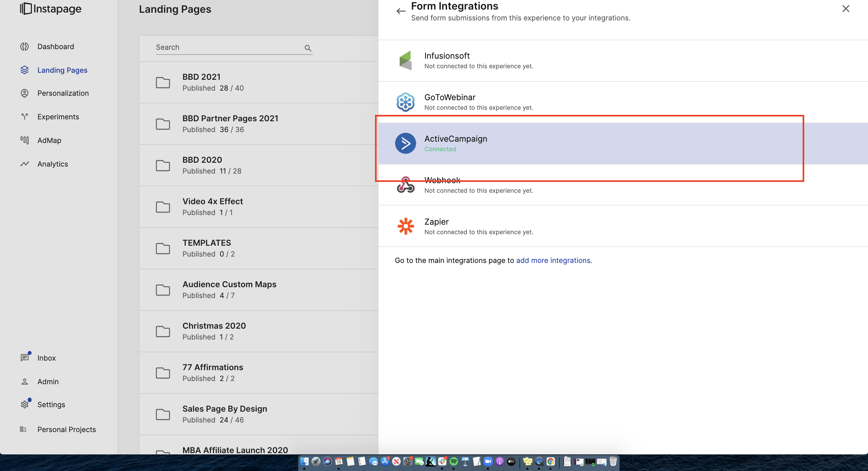Open the MBA Affiliate Launch 2020 folder
This screenshot has height=471, width=868.
tap(258, 445)
